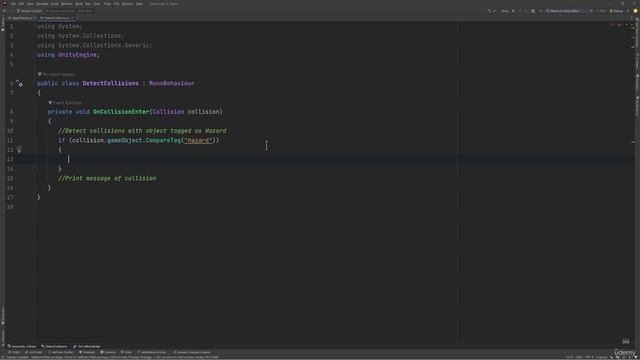This screenshot has height=360, width=640.
Task: Click the inspection status widget at editor top-right
Action: pos(619,25)
